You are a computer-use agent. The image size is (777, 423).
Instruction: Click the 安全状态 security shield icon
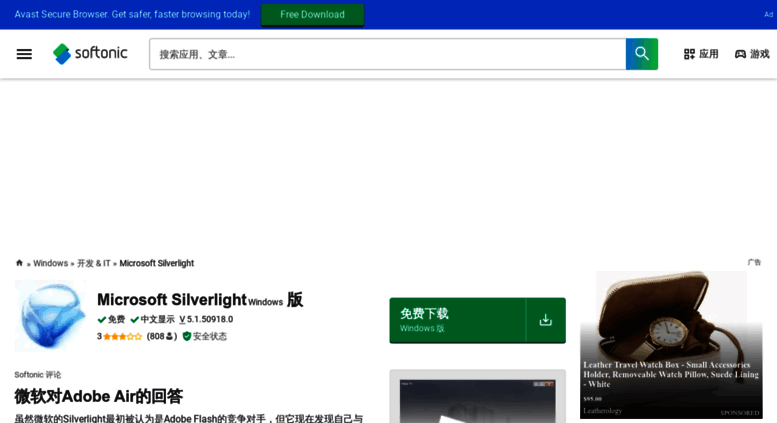(187, 336)
